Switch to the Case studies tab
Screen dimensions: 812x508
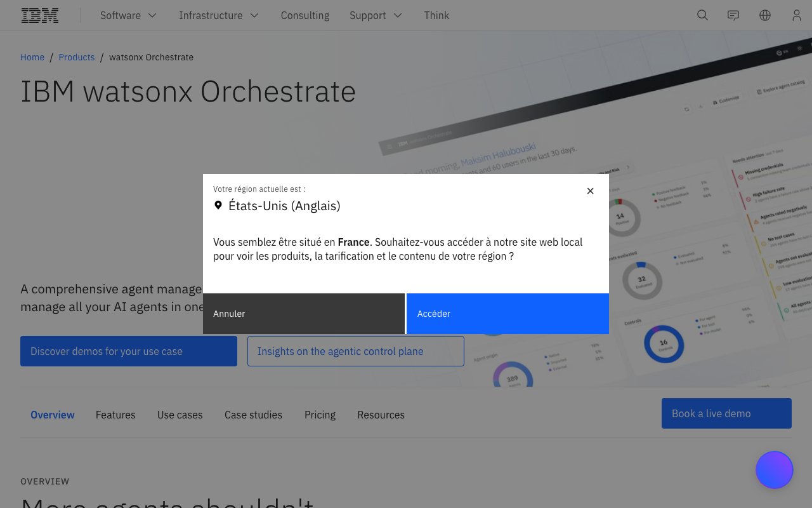pyautogui.click(x=253, y=415)
